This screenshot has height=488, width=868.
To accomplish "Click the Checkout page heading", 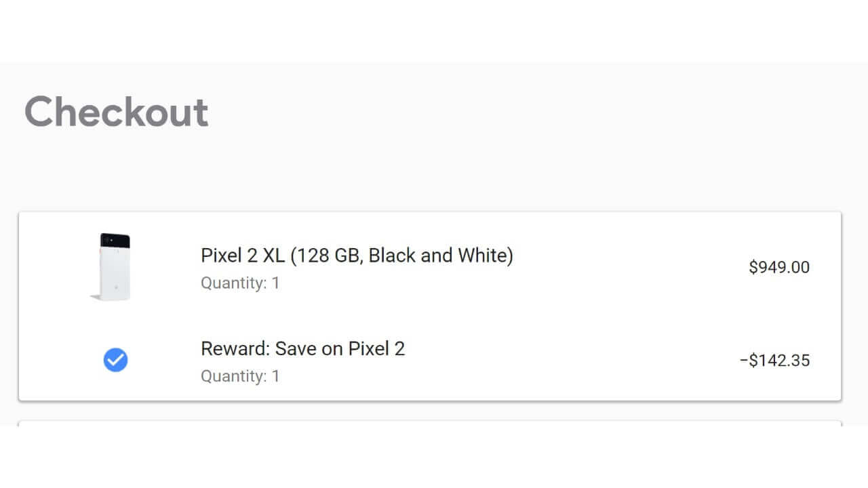I will (x=116, y=112).
